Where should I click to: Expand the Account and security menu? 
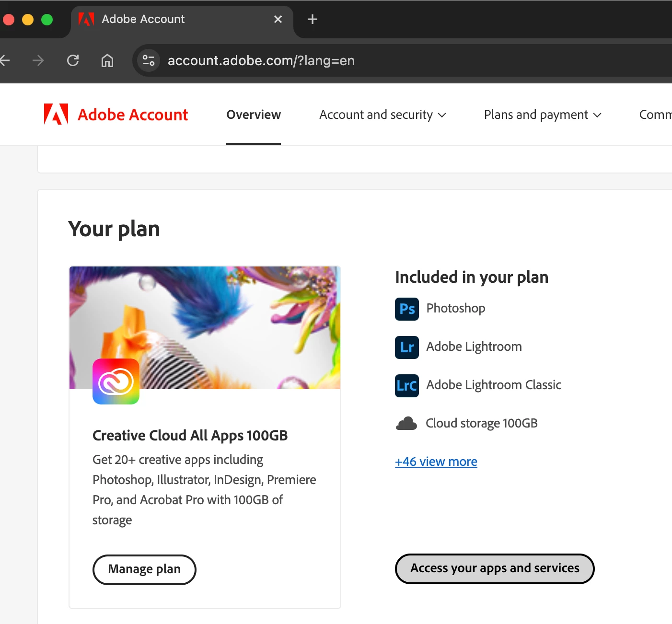(382, 115)
